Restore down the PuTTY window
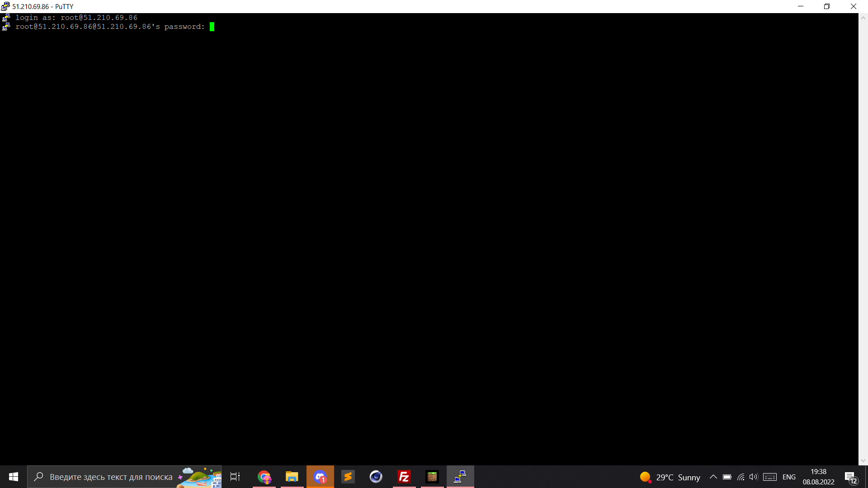The width and height of the screenshot is (868, 488). (x=827, y=6)
